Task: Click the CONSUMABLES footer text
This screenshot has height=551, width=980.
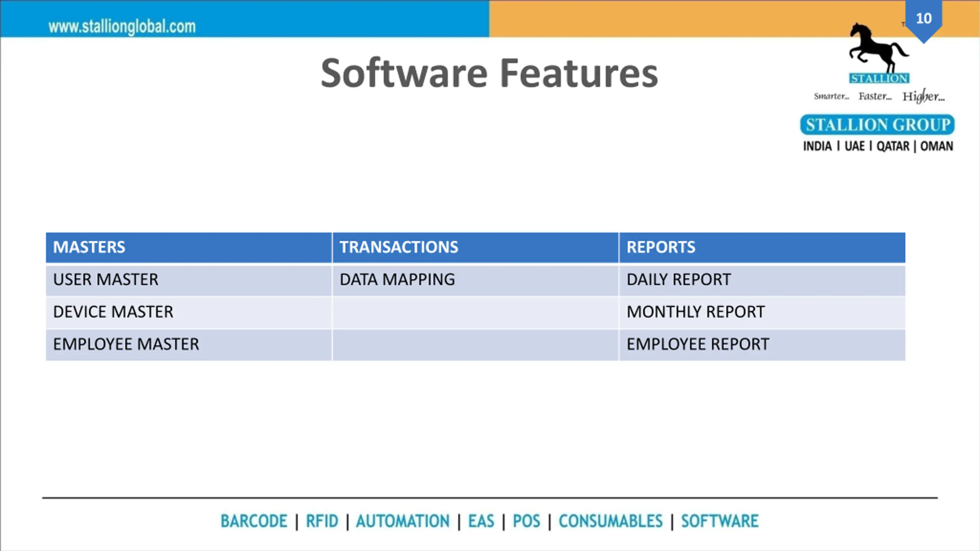Action: (611, 521)
